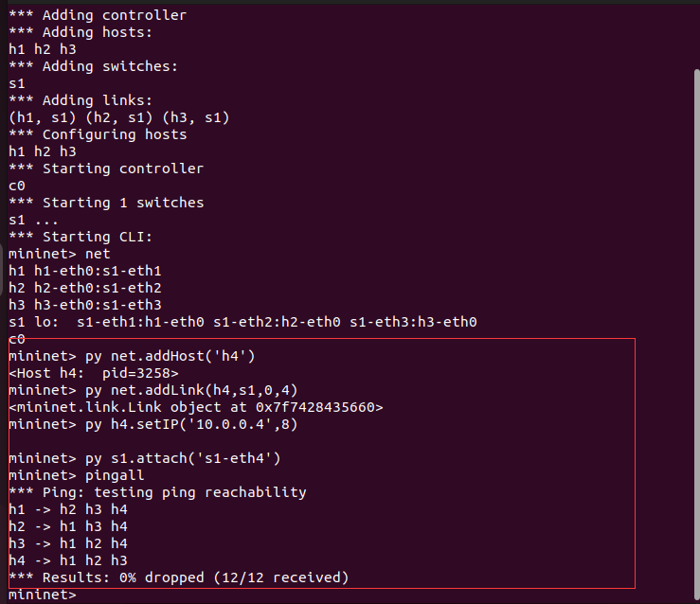
Task: Click the 's1 lo:' switch links line
Action: pos(242,322)
